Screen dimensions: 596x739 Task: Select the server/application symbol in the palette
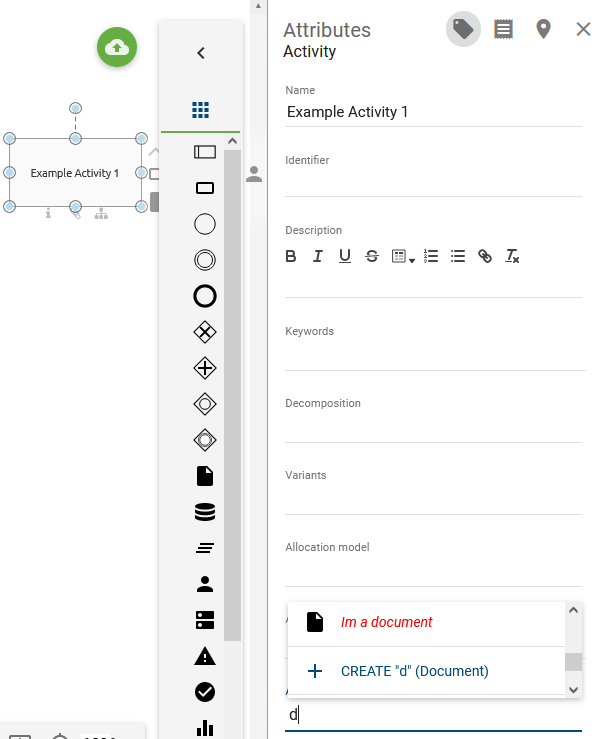click(x=205, y=620)
